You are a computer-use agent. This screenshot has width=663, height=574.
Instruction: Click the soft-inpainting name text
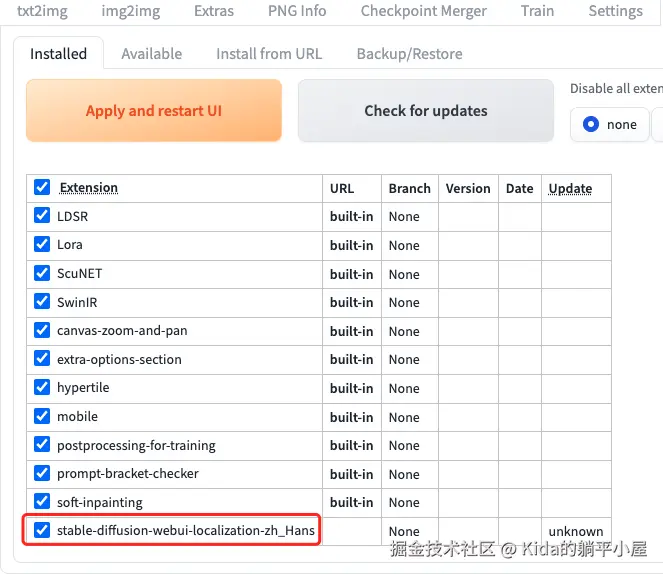pos(100,503)
